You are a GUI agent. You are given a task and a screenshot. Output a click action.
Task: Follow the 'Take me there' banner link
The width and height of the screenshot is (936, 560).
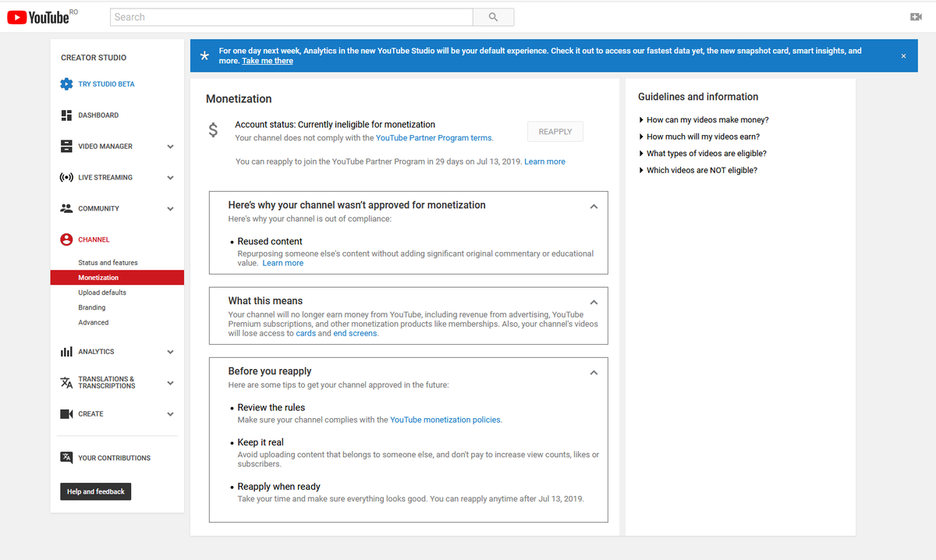[268, 61]
